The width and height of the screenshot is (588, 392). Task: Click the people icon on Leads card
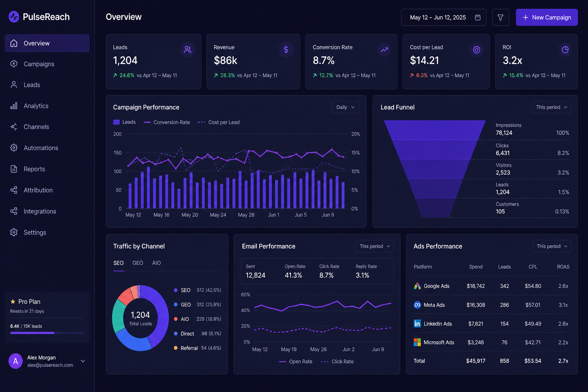(x=188, y=50)
